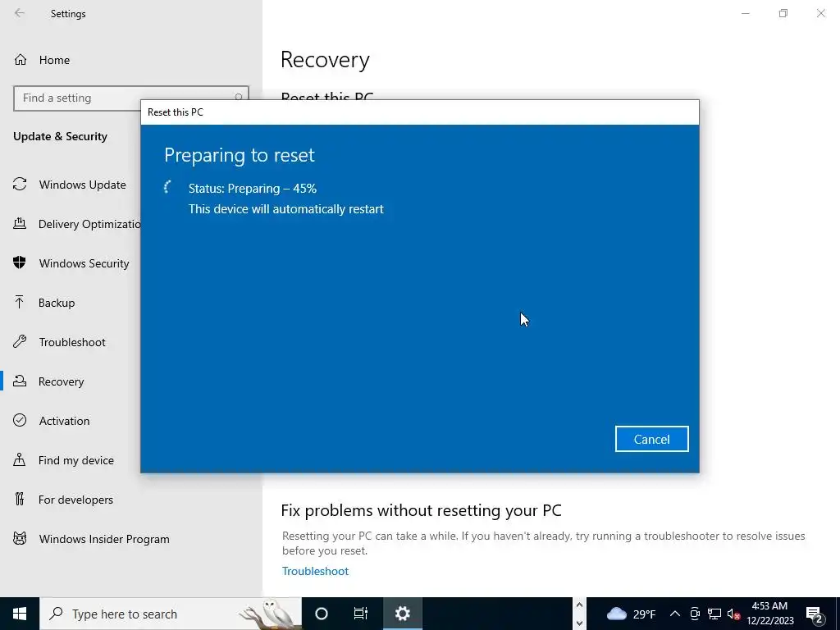Close the Settings window

point(820,13)
